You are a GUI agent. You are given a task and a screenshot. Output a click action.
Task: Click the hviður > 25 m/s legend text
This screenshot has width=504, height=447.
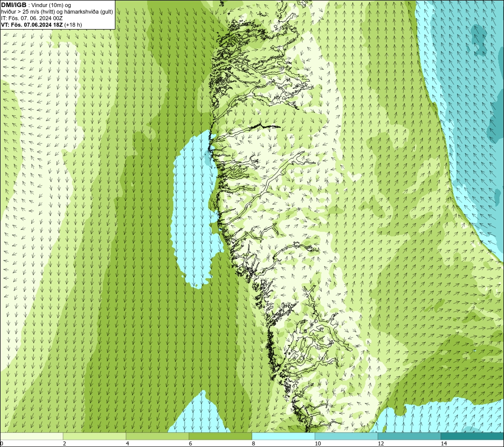(x=57, y=12)
